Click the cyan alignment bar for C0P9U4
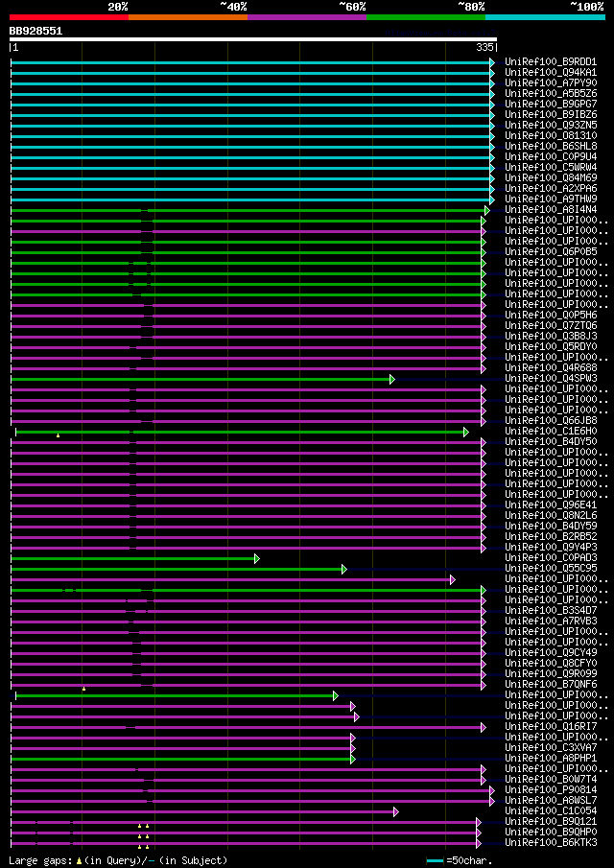614x868 pixels. [250, 157]
